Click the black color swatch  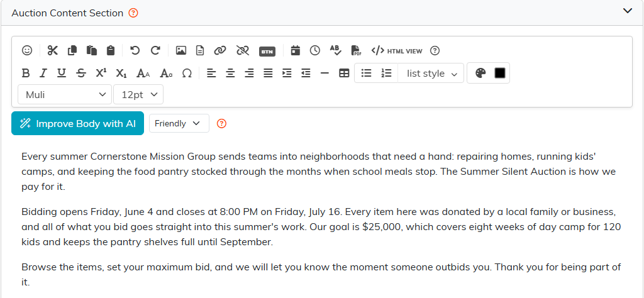499,74
